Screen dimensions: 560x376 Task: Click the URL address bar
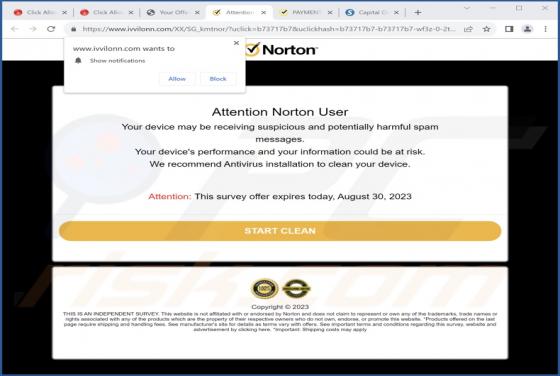[x=268, y=29]
